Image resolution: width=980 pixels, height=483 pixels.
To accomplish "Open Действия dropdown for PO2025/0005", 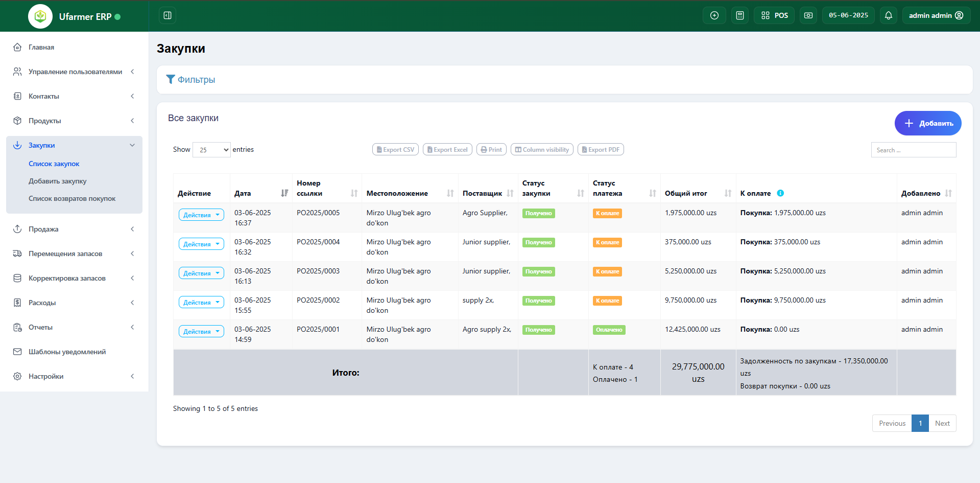I will 201,215.
